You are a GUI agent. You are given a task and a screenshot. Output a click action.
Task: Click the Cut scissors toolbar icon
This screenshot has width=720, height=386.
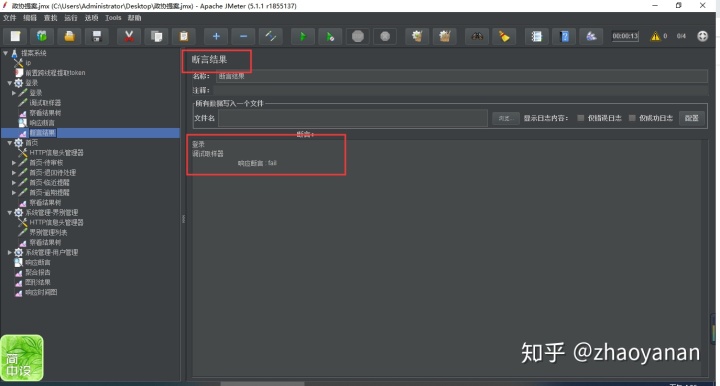click(x=129, y=36)
